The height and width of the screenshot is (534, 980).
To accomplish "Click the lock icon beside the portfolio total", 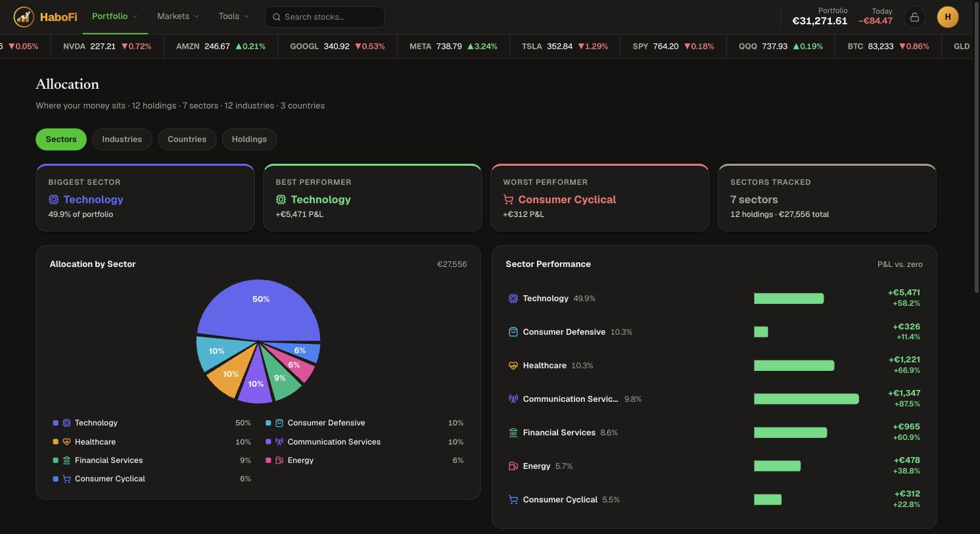I will point(914,17).
